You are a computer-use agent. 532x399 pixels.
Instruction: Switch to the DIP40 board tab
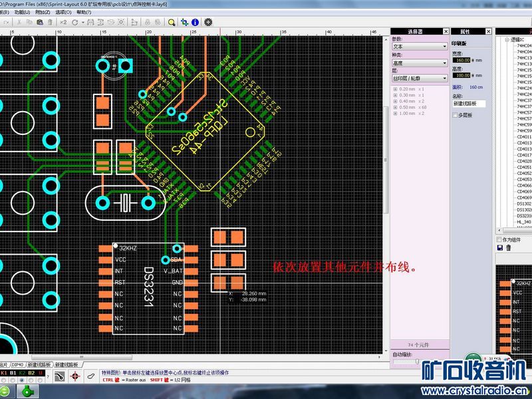[x=18, y=364]
